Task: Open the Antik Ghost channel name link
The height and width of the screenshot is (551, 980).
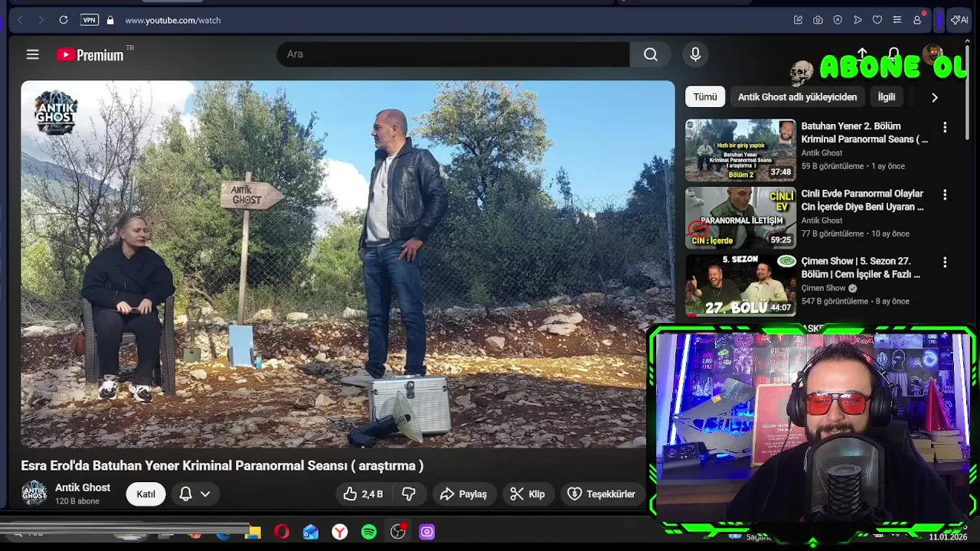Action: pos(83,487)
